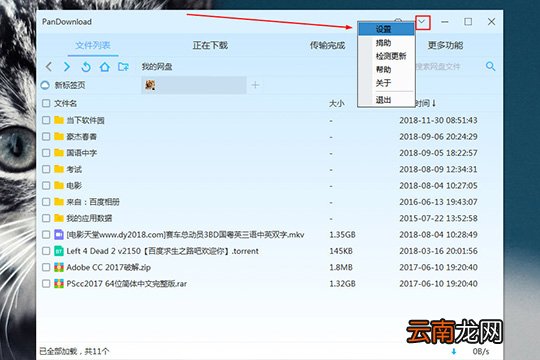This screenshot has width=540, height=360.
Task: Sort by the 文件名 column header
Action: 65,103
